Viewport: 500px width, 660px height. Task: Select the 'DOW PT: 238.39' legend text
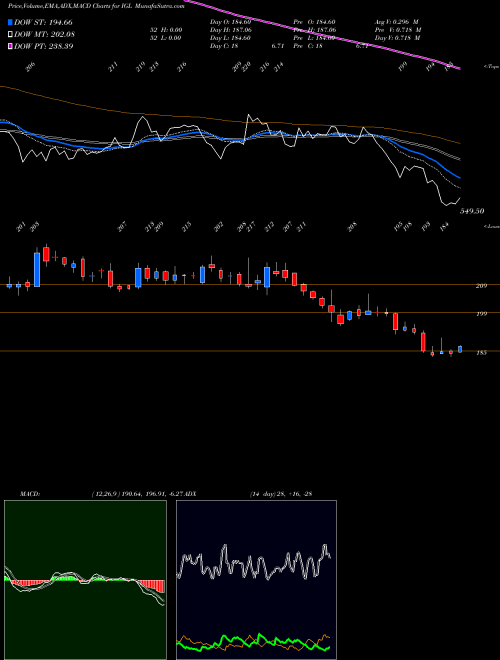pyautogui.click(x=43, y=46)
